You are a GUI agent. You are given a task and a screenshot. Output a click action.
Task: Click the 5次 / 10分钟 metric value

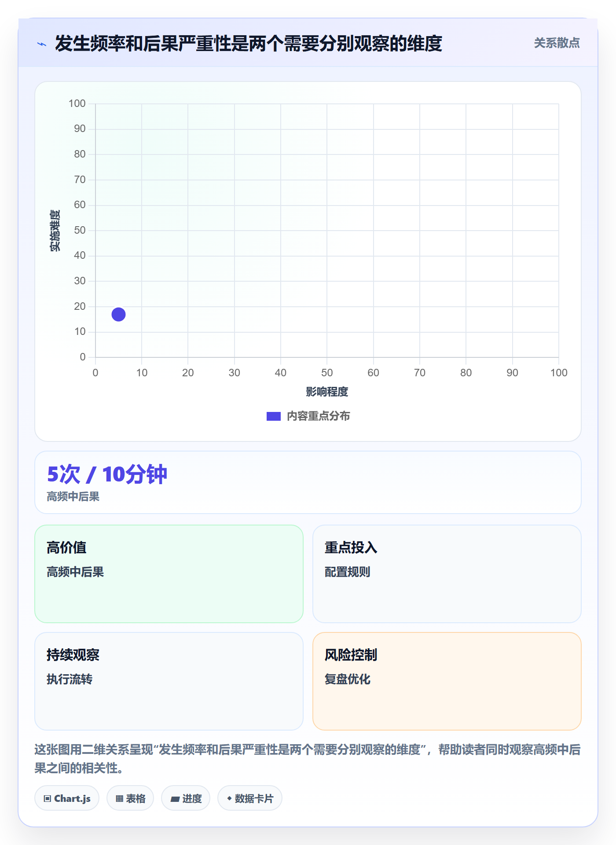point(107,474)
